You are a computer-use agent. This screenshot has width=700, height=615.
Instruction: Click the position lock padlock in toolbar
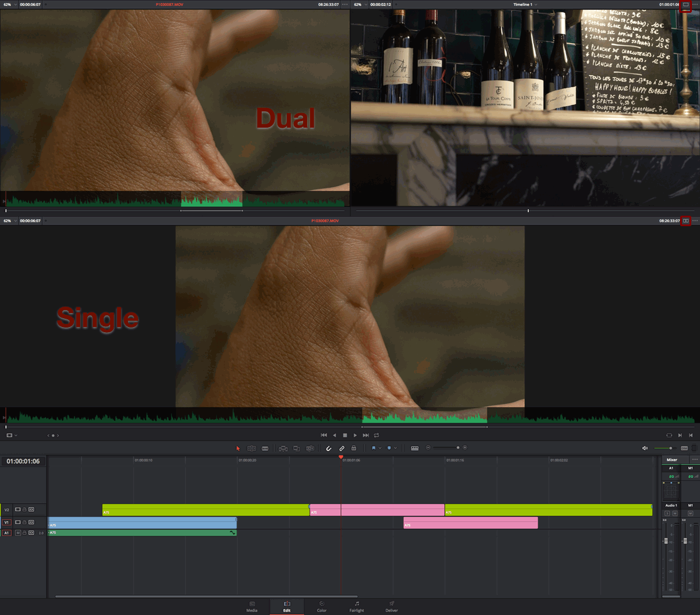click(354, 448)
